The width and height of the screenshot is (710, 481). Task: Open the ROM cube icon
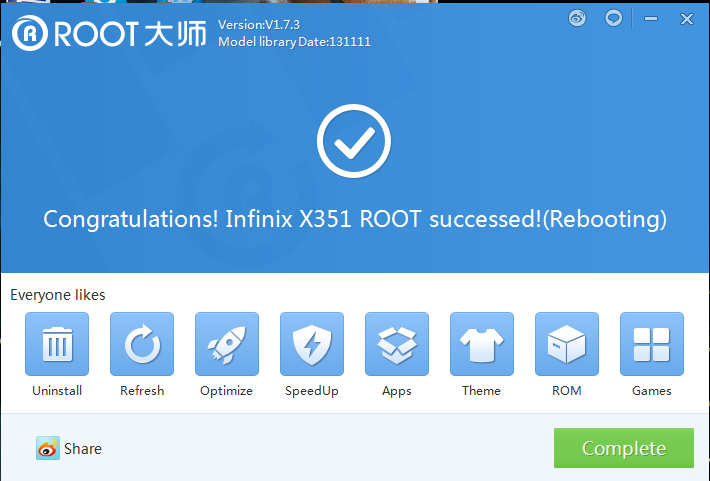click(x=567, y=344)
